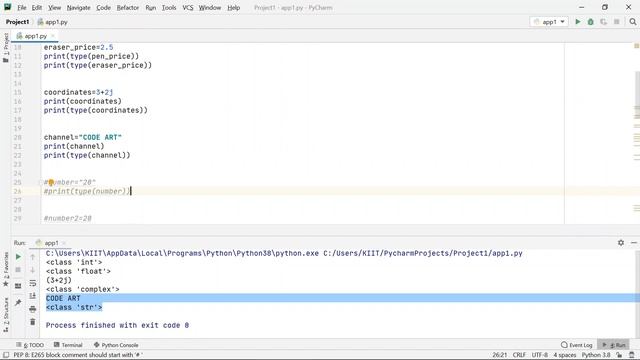Image resolution: width=640 pixels, height=360 pixels.
Task: Open Search Everywhere magnifier icon
Action: (x=633, y=22)
